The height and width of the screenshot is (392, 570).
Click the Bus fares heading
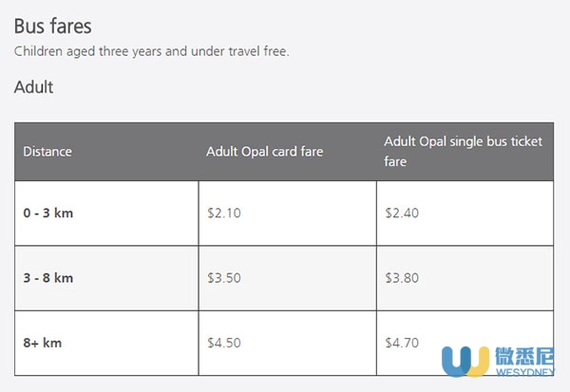pyautogui.click(x=52, y=27)
